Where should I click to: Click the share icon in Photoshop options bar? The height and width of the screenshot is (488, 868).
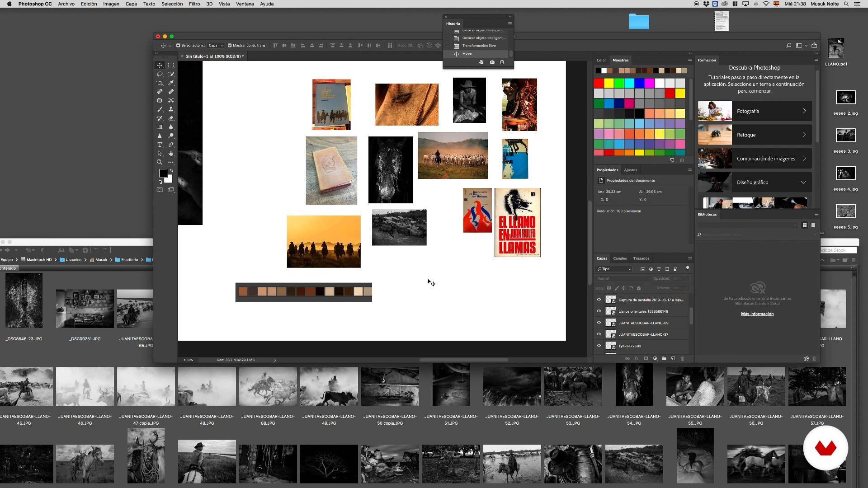click(814, 46)
